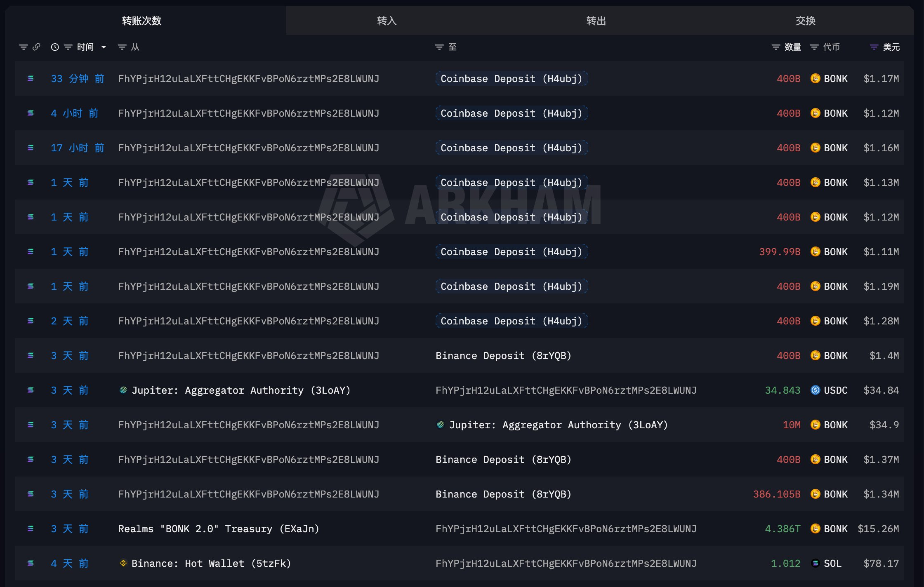Open the filter icon next to 时间
The height and width of the screenshot is (587, 924).
pyautogui.click(x=68, y=47)
